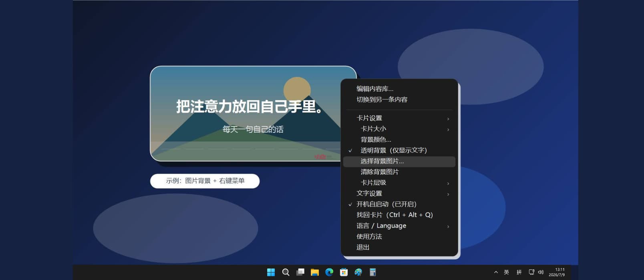This screenshot has height=280, width=644.
Task: Choose 编辑内容库... menu entry
Action: click(399, 89)
